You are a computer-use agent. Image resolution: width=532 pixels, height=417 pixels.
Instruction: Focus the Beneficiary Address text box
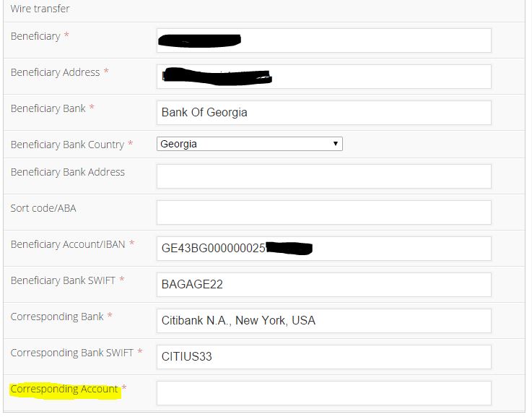323,77
